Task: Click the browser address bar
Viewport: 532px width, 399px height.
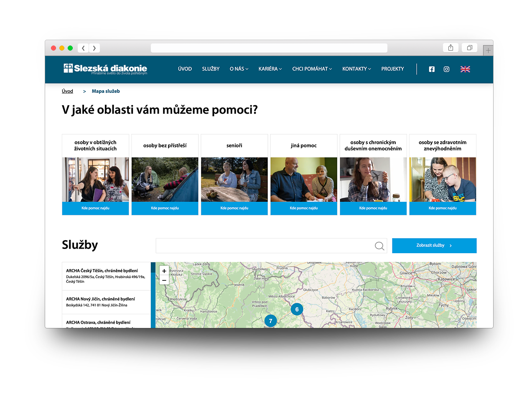Action: click(269, 48)
